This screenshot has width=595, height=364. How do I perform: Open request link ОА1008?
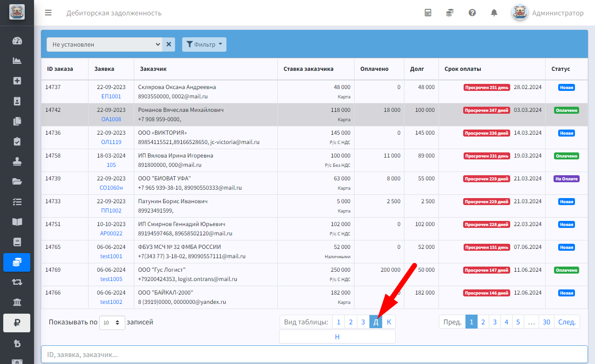[111, 119]
